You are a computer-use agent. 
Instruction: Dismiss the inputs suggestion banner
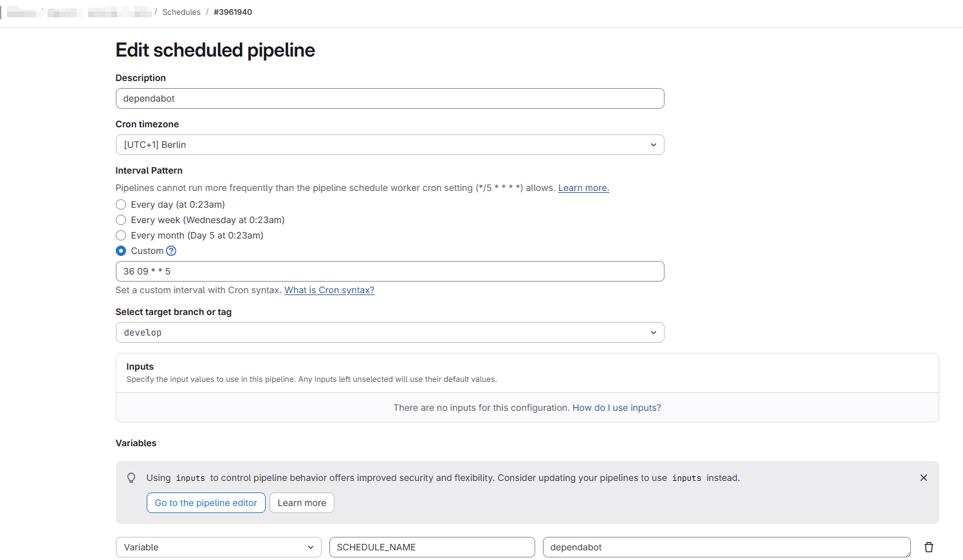(924, 478)
